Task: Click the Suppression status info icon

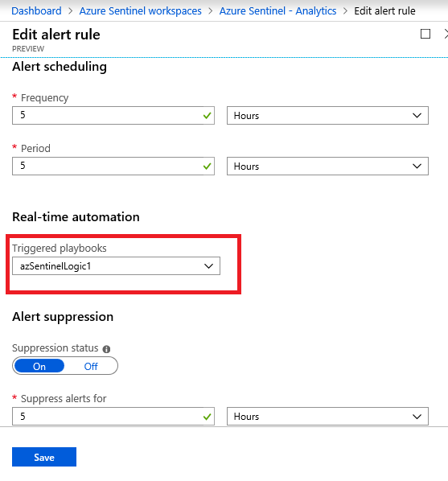Action: [106, 349]
